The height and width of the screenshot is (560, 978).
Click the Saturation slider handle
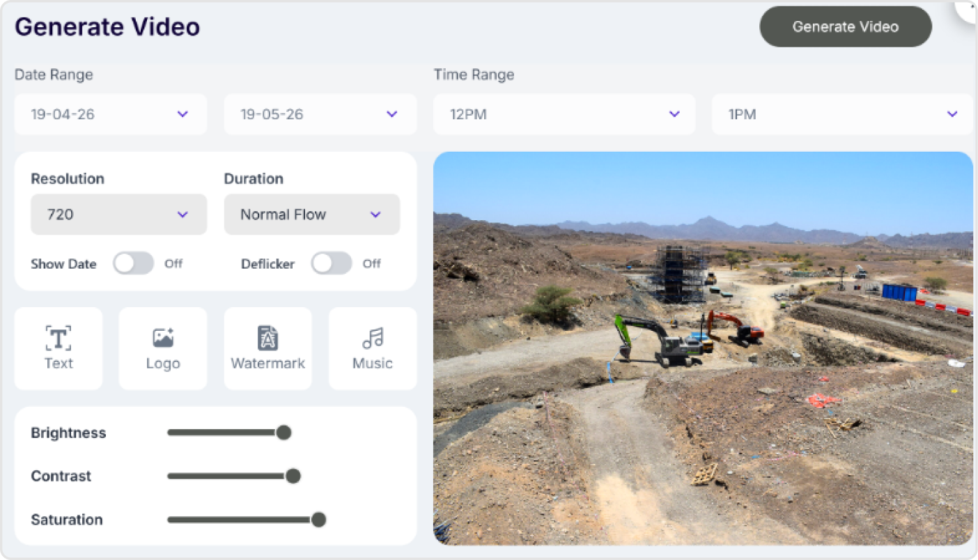point(318,520)
